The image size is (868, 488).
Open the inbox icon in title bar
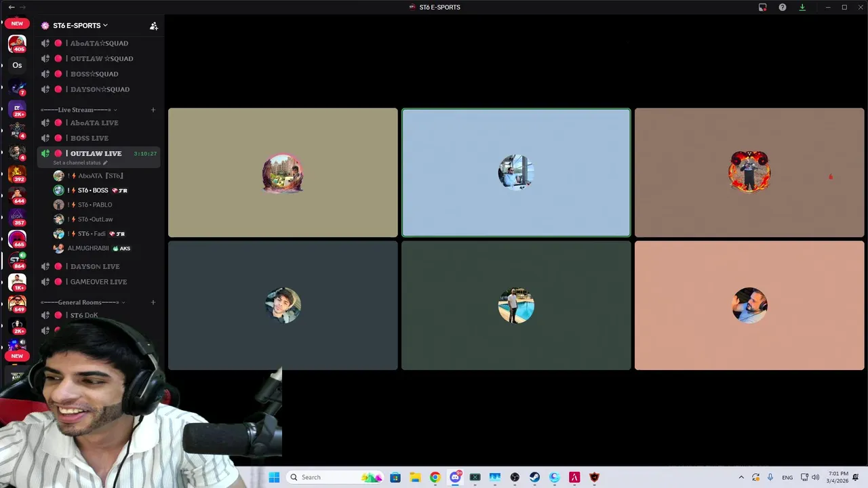pos(762,7)
